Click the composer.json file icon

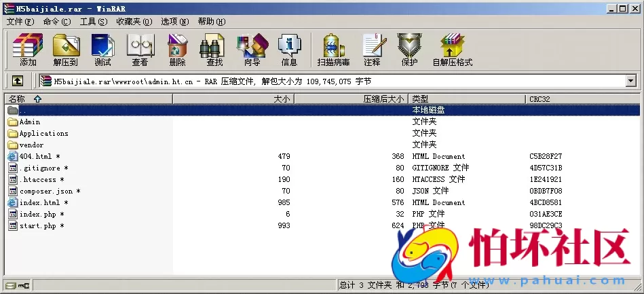(13, 191)
